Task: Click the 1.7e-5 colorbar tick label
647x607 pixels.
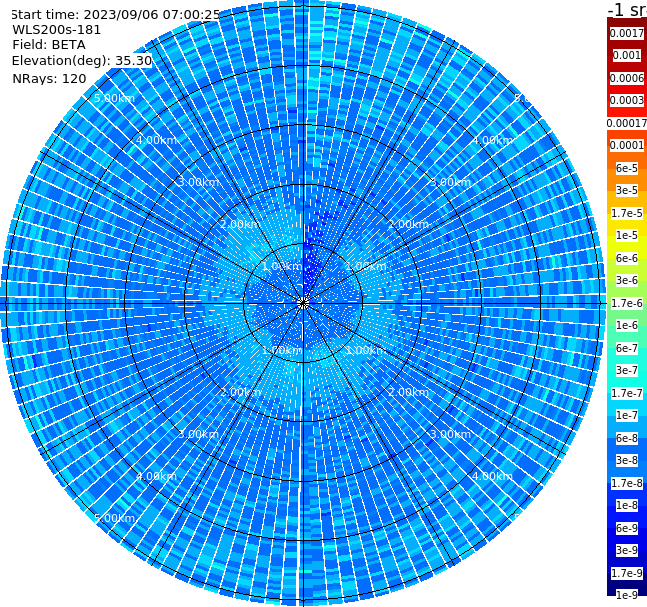Action: point(627,213)
